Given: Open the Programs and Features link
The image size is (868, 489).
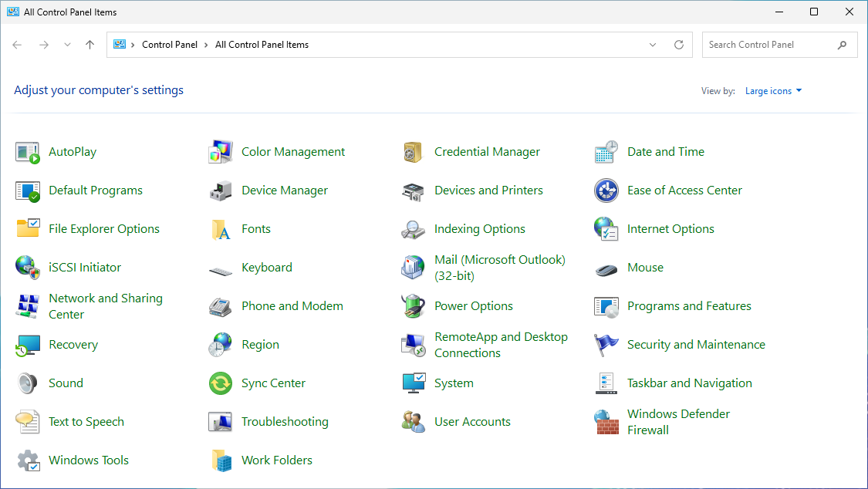Looking at the screenshot, I should pyautogui.click(x=689, y=306).
